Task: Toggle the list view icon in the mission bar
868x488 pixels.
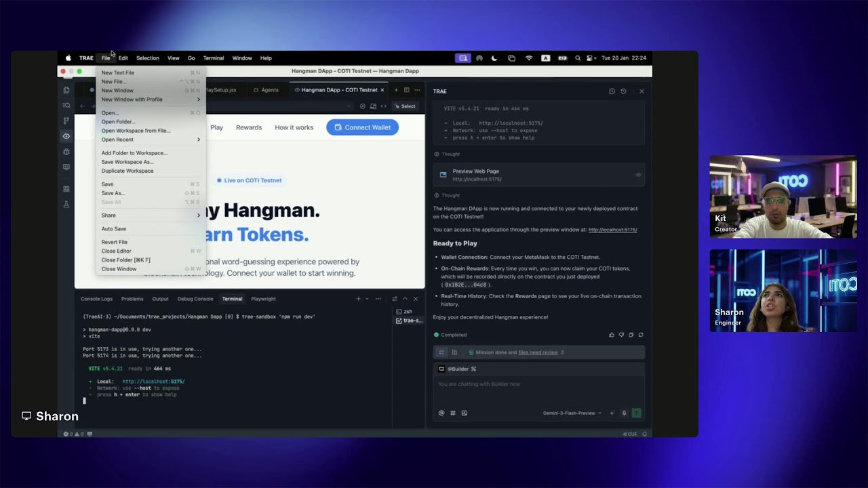Action: point(441,352)
